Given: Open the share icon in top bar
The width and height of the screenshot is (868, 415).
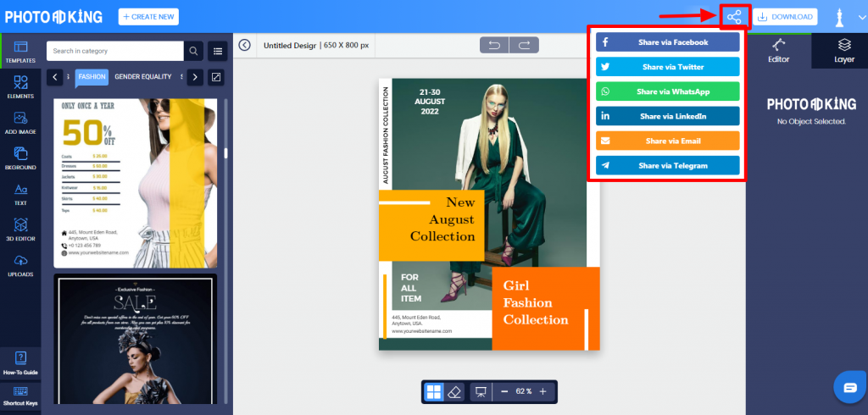Looking at the screenshot, I should pos(734,17).
